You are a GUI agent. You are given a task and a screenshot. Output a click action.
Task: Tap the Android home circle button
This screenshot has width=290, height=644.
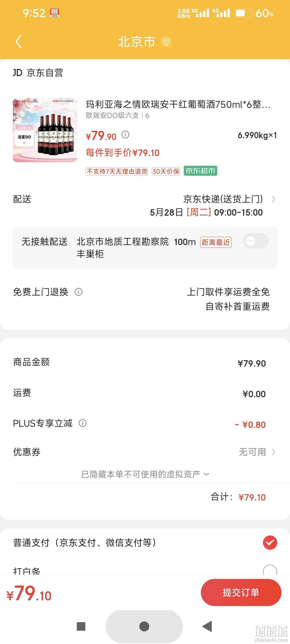point(144,626)
